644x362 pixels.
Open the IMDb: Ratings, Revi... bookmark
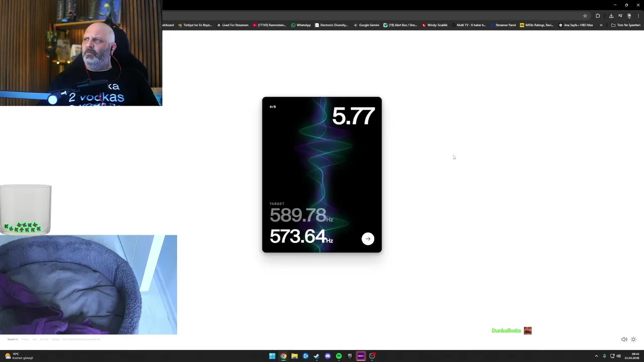click(536, 25)
